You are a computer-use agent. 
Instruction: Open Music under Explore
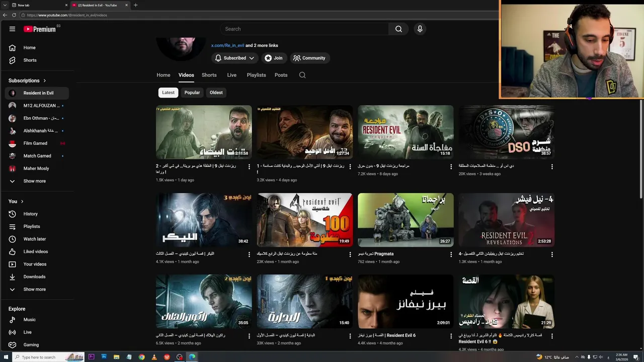pyautogui.click(x=37, y=319)
